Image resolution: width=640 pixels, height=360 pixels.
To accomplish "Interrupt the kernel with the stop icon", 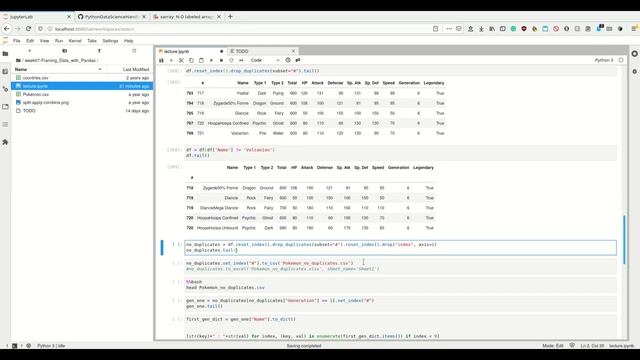I will [221, 60].
